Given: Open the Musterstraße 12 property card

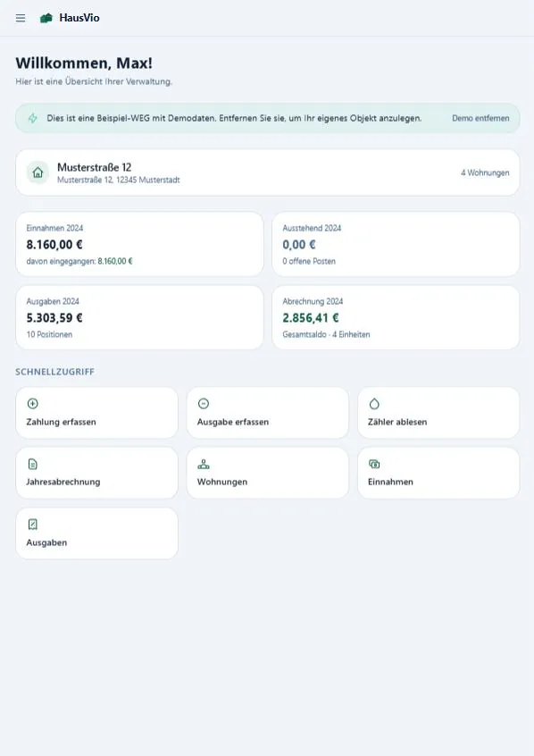Looking at the screenshot, I should [268, 172].
